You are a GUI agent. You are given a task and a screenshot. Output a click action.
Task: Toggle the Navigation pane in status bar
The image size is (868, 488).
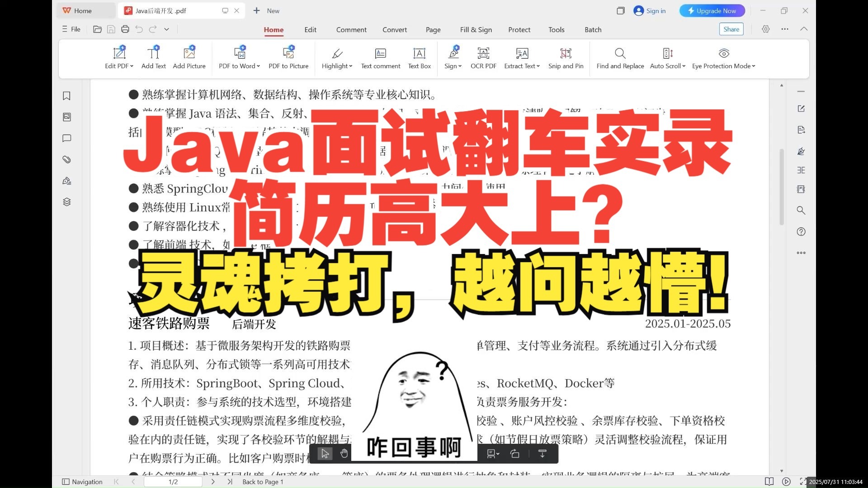click(82, 482)
